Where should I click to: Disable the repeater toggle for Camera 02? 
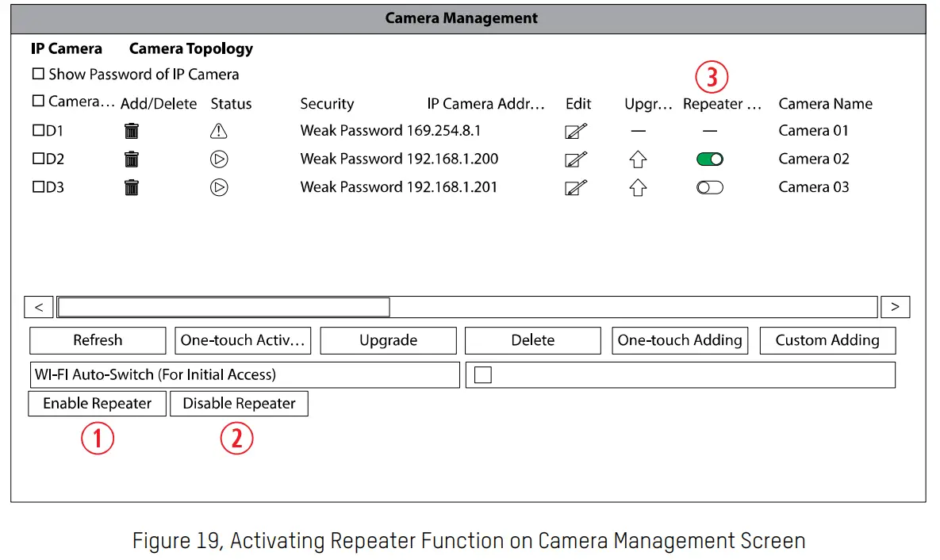click(x=708, y=159)
